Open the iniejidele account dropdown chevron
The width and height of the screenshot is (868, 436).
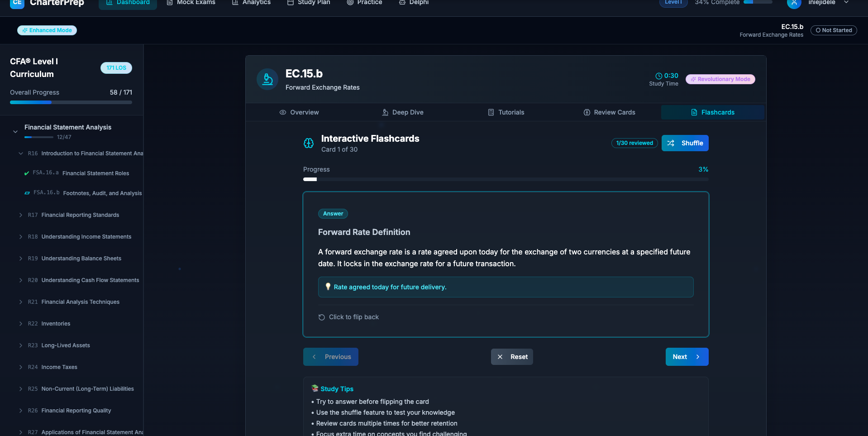pos(846,3)
